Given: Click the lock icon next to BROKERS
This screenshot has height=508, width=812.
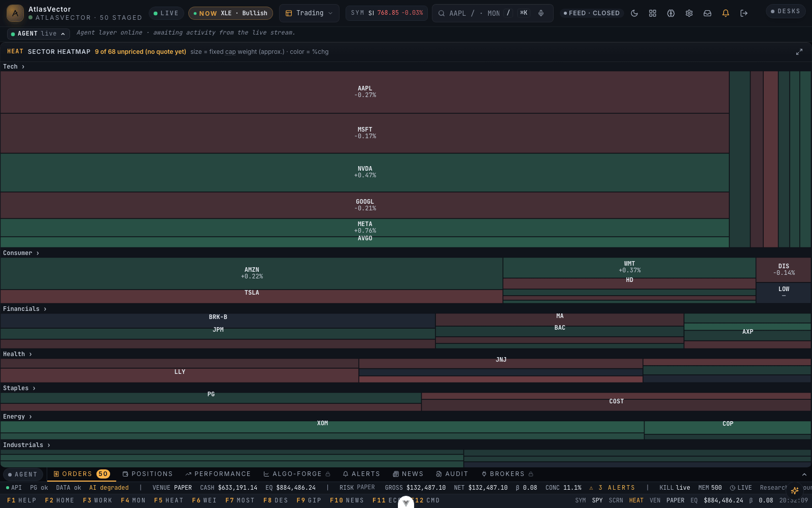Looking at the screenshot, I should [531, 474].
